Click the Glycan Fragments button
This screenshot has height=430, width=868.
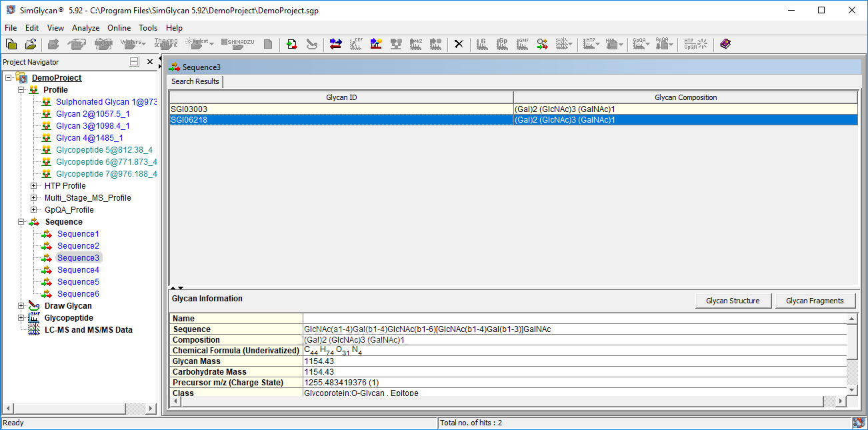point(815,301)
